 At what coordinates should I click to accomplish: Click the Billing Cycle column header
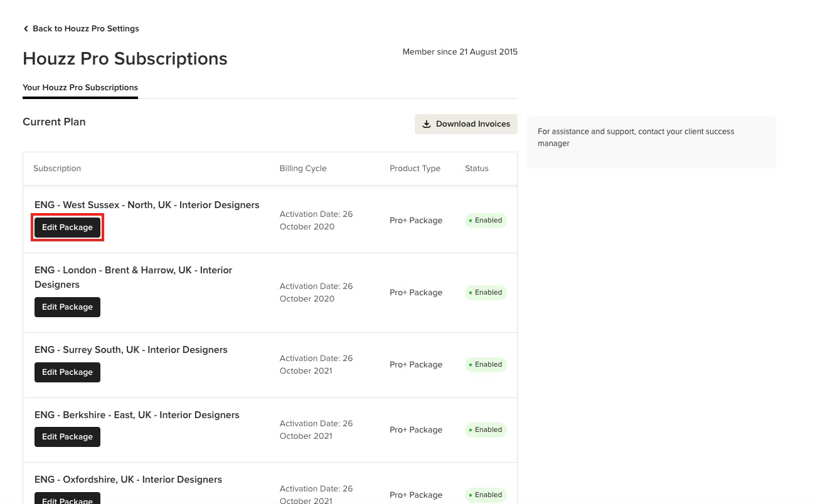(303, 169)
